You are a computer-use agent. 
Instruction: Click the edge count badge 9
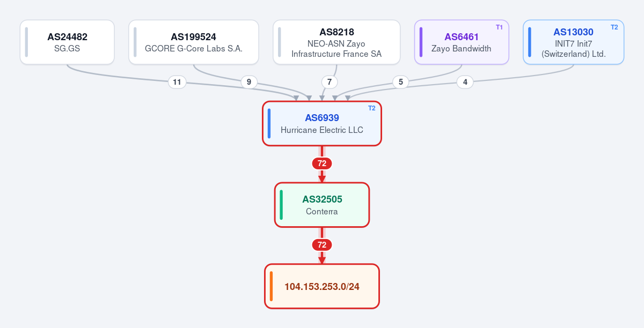click(x=248, y=82)
